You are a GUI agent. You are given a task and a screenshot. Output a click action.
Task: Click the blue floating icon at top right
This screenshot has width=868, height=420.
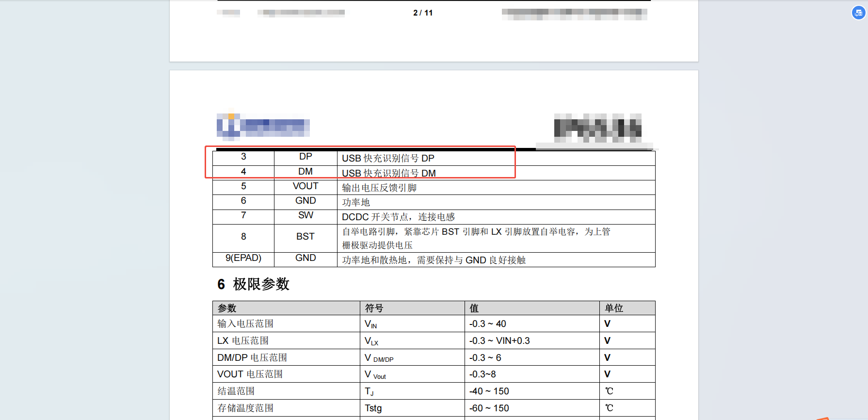click(x=858, y=13)
